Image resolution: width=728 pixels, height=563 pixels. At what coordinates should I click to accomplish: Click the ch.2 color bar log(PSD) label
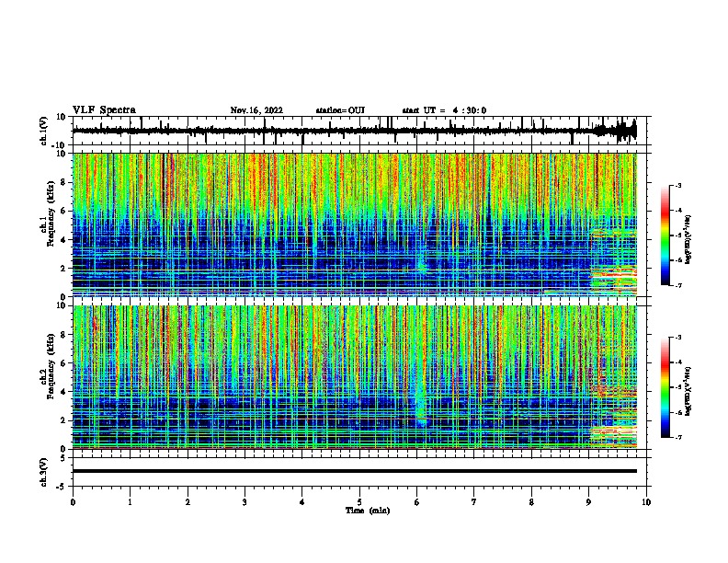pyautogui.click(x=688, y=392)
